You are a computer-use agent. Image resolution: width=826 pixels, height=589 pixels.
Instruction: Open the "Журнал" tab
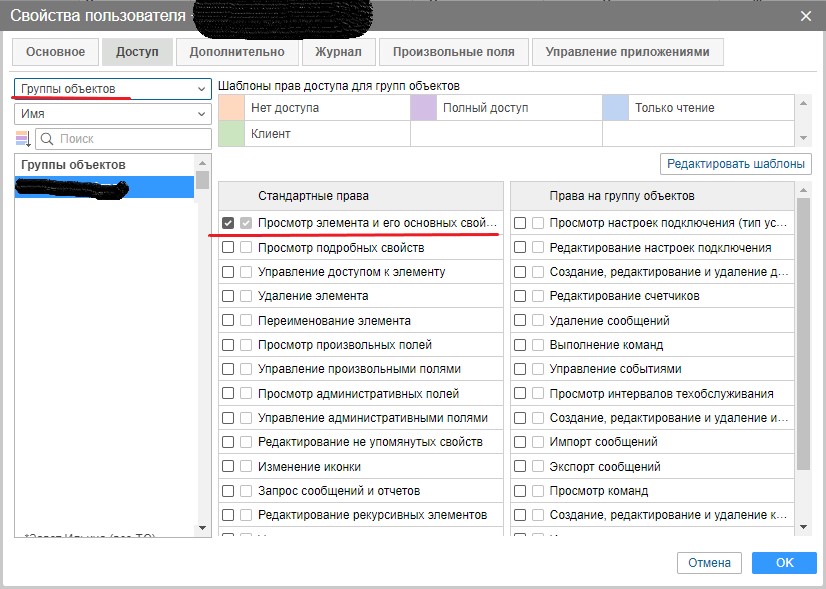[338, 52]
